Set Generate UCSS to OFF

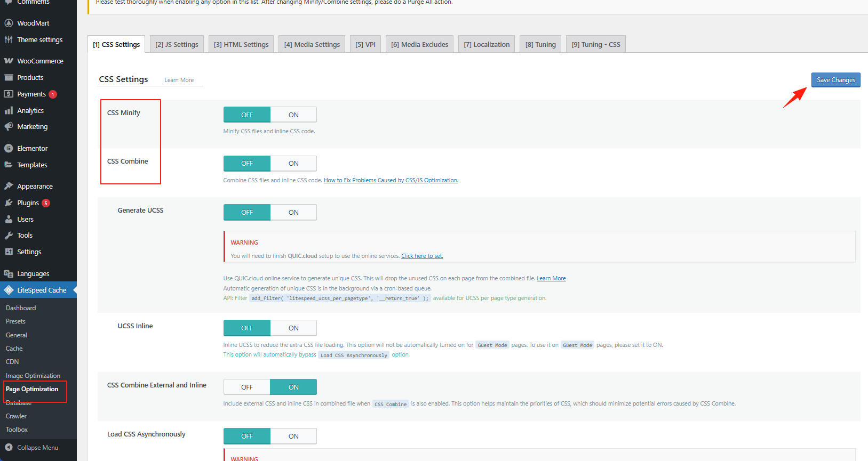coord(247,212)
